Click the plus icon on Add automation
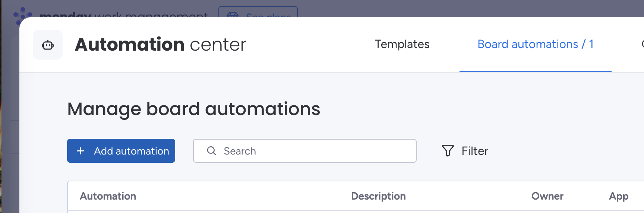This screenshot has height=213, width=644. pyautogui.click(x=80, y=151)
